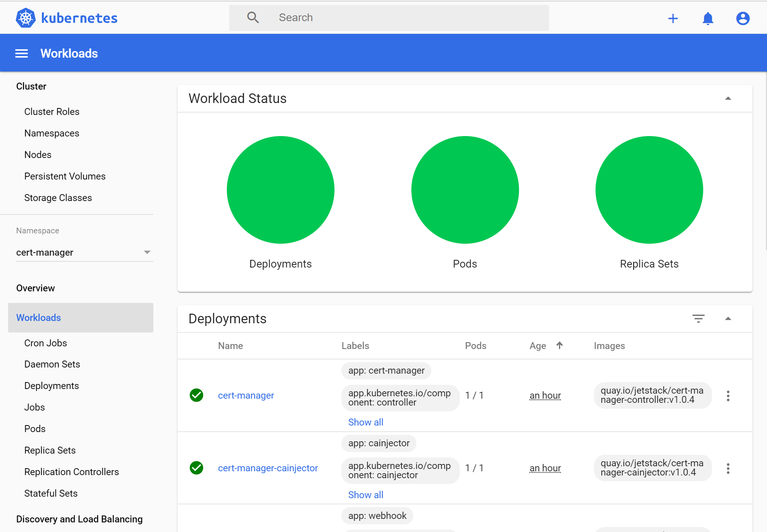
Task: Toggle Age column sort direction
Action: (560, 346)
